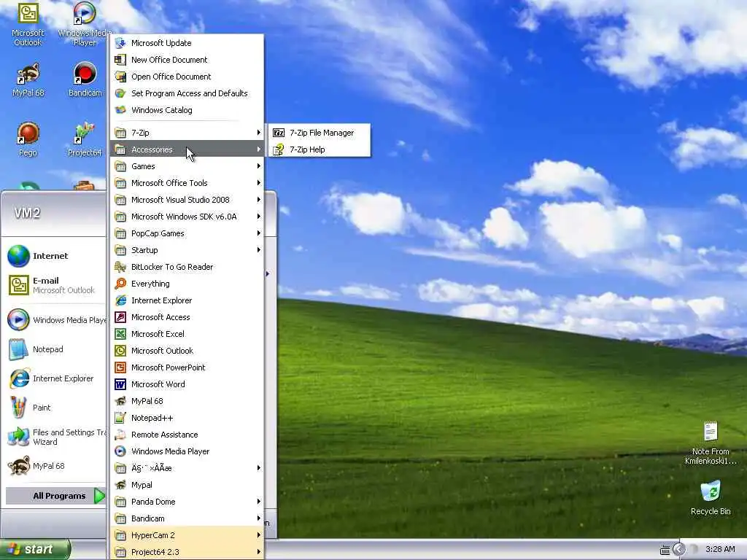Screen dimensions: 747x560
Task: Click the Microsoft Access icon
Action: pyautogui.click(x=120, y=317)
